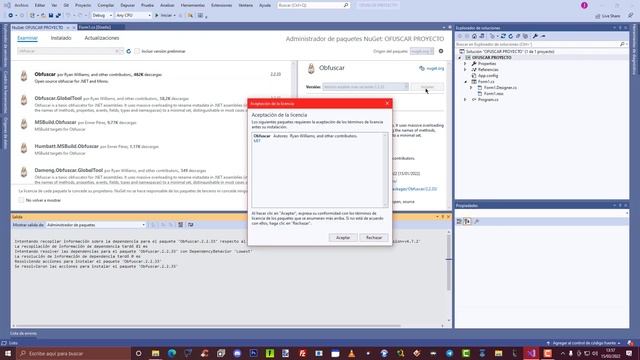Viewport: 640px width, 360px height.
Task: Switch to the Actualizaciones tab
Action: pos(102,38)
